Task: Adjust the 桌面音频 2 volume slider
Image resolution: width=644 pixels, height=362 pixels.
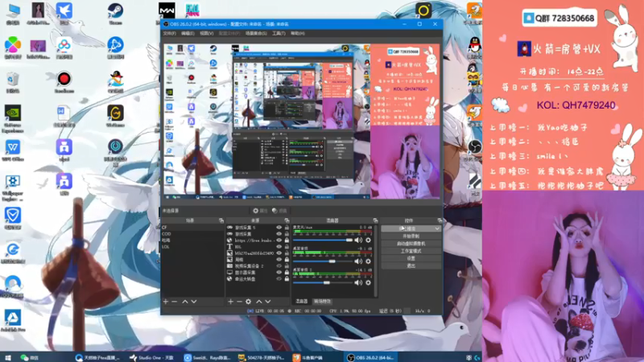Action: pyautogui.click(x=323, y=282)
